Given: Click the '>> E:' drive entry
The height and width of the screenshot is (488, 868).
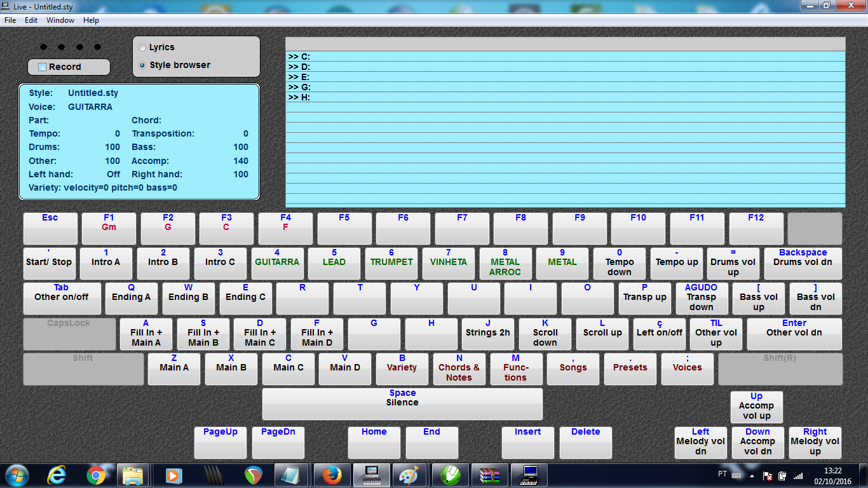Looking at the screenshot, I should click(566, 77).
